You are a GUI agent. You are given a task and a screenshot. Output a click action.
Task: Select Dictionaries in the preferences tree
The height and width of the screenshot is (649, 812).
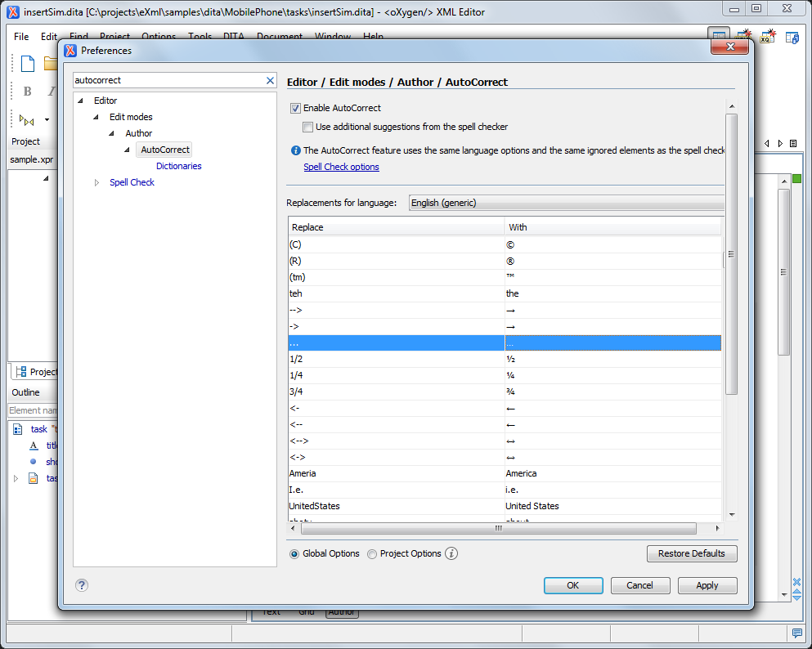point(178,166)
